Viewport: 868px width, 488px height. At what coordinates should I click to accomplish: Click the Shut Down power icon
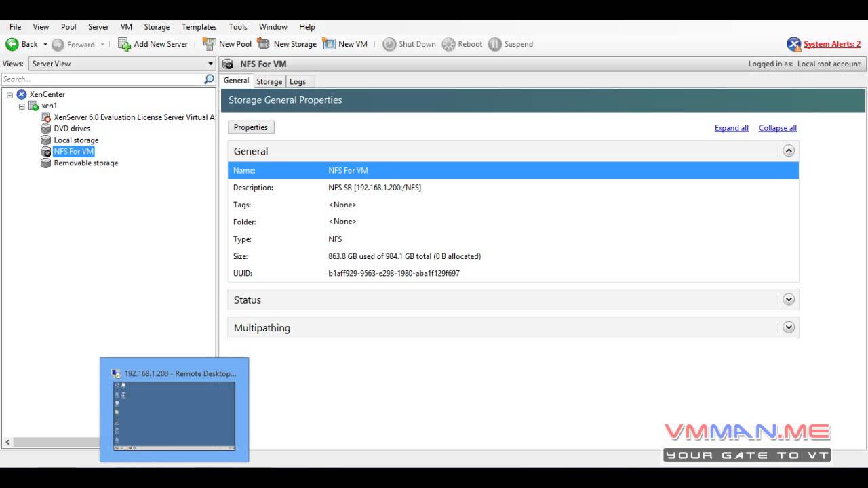coord(389,44)
